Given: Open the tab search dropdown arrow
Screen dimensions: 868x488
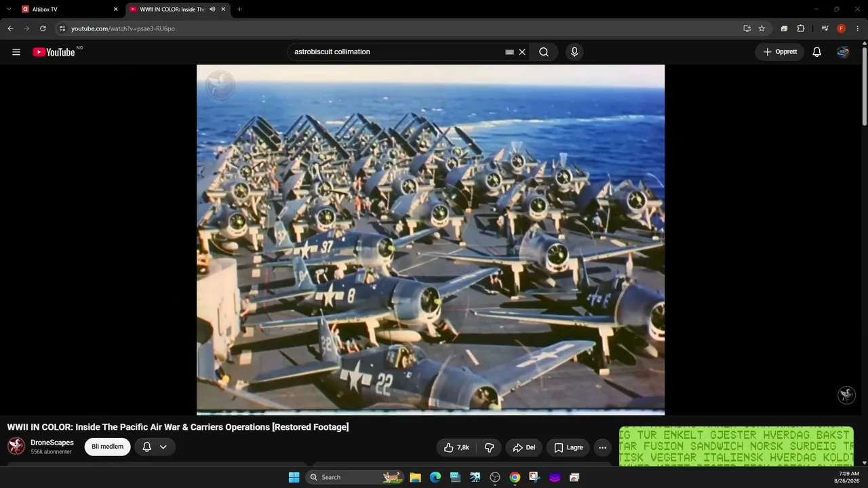Looking at the screenshot, I should pos(9,9).
